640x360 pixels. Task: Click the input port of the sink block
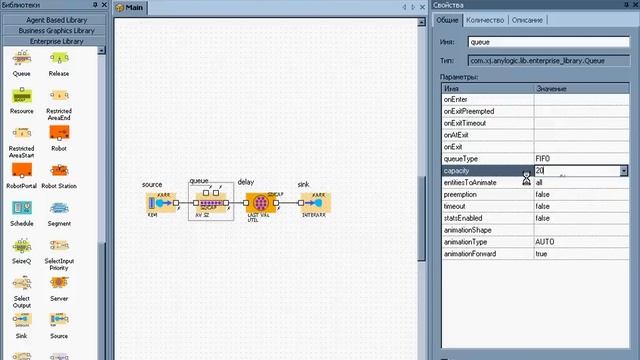click(301, 203)
